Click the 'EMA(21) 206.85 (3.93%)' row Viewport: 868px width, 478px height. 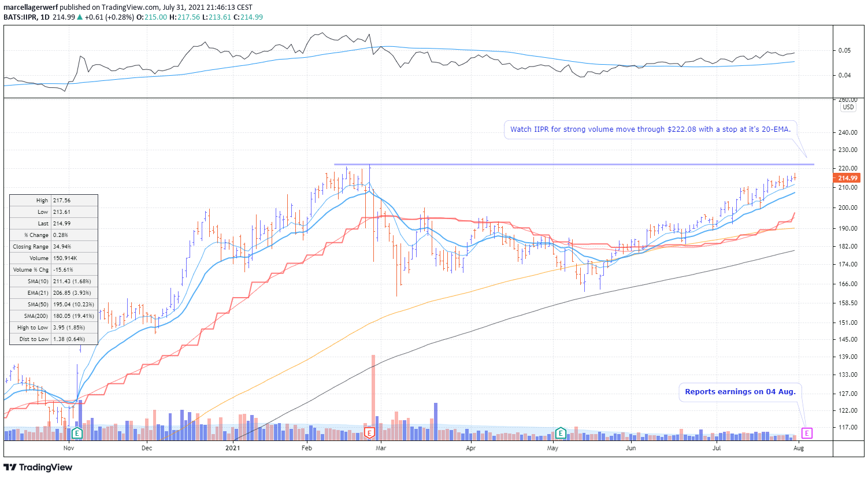[54, 293]
